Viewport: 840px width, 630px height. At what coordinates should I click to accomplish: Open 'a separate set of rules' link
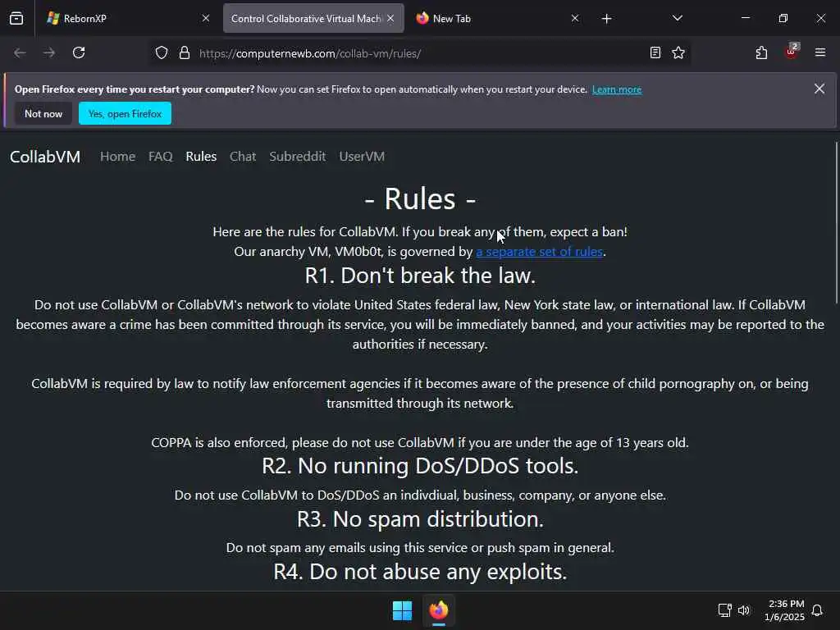click(x=540, y=252)
